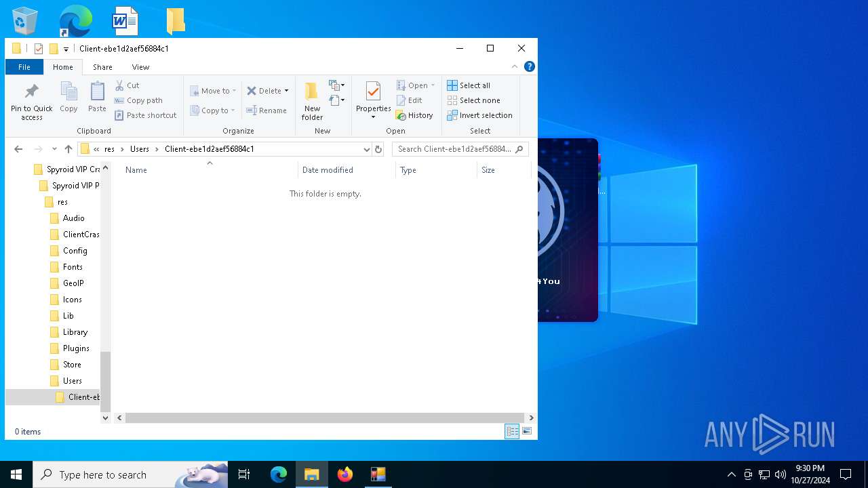Switch to the View tab
This screenshot has height=488, width=868.
point(140,67)
